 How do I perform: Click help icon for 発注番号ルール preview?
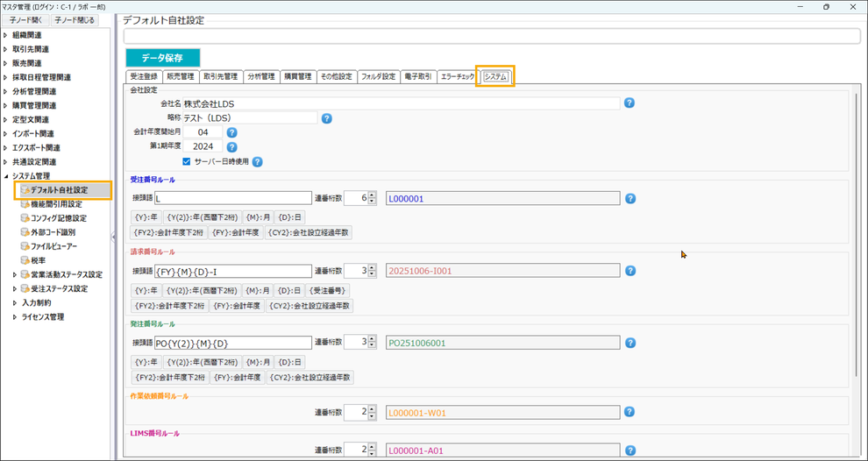point(630,343)
